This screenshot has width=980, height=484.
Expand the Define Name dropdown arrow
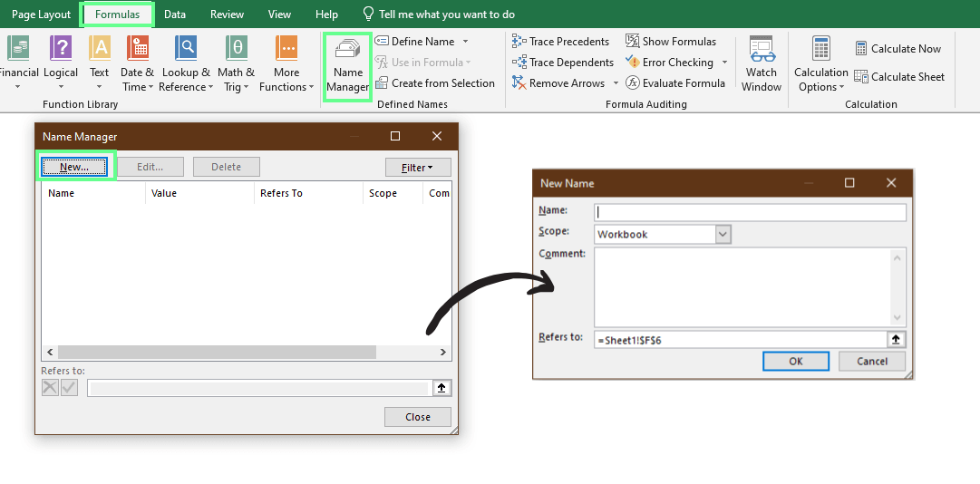(465, 41)
